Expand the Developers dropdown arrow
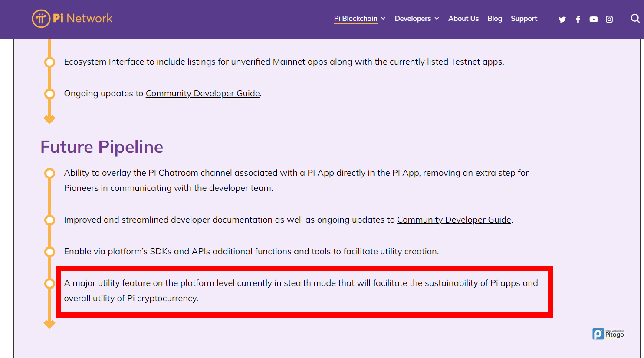 point(437,19)
